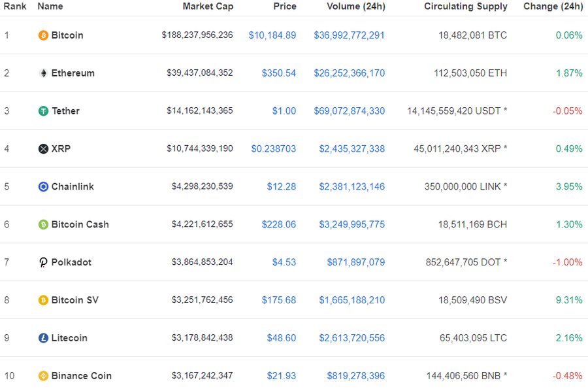The height and width of the screenshot is (391, 588).
Task: Open the Polkadot name link
Action: pyautogui.click(x=71, y=262)
